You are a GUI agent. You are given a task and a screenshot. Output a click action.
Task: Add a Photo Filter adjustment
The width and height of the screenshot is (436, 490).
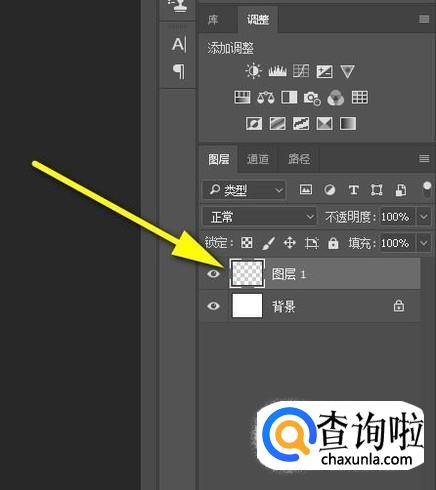click(x=312, y=98)
